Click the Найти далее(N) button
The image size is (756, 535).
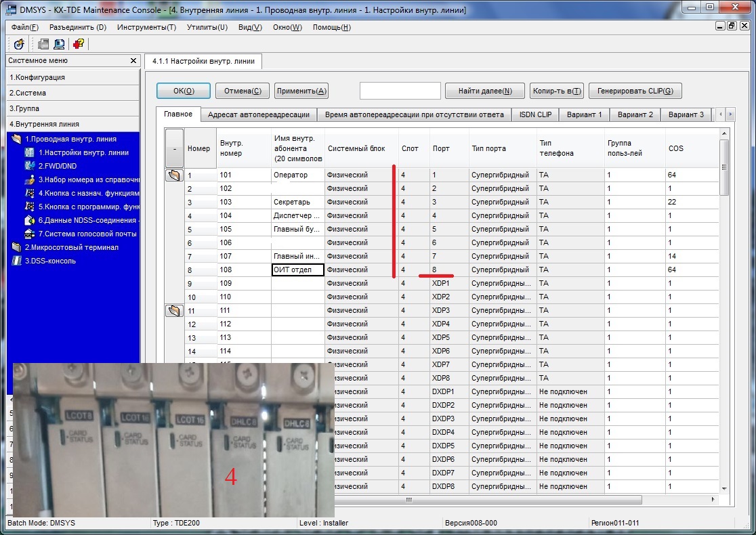coord(485,91)
